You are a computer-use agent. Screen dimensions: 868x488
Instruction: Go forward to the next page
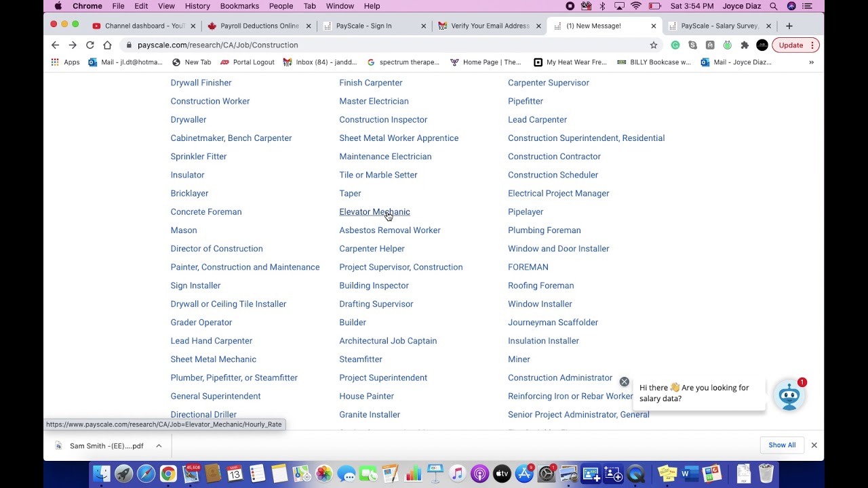(x=73, y=45)
